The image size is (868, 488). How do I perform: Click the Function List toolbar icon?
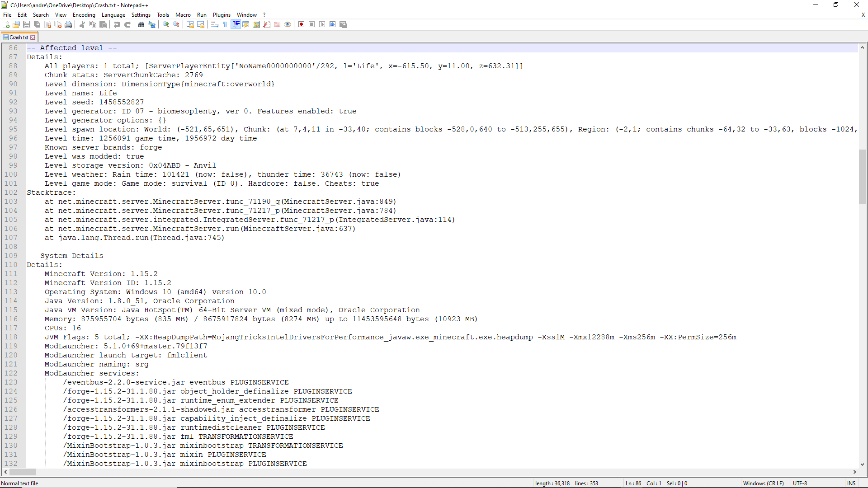pos(266,24)
